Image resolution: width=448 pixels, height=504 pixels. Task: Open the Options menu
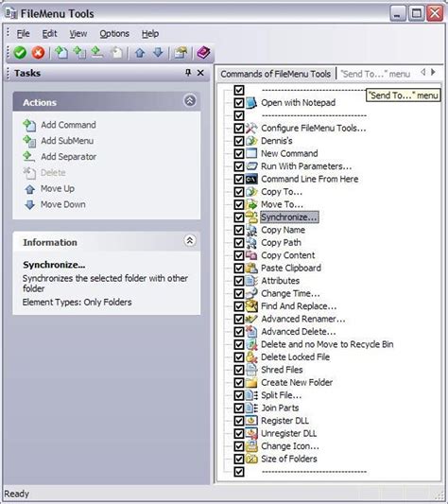point(114,33)
